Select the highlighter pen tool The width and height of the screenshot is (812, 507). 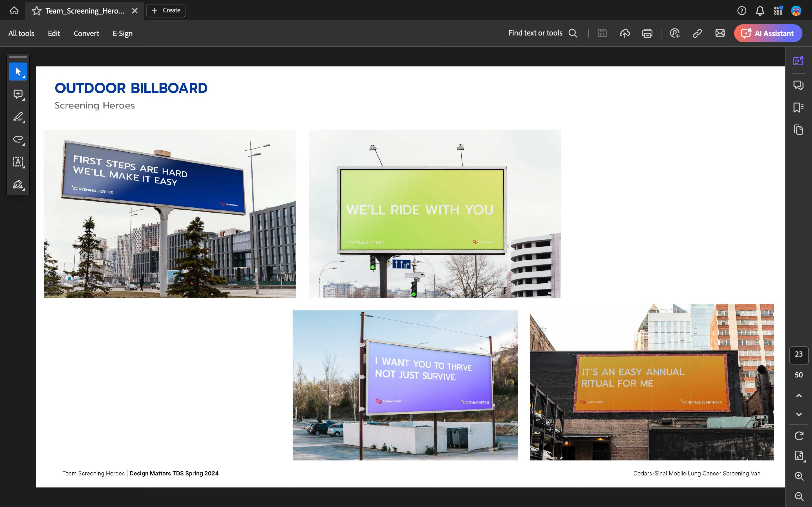pos(18,117)
